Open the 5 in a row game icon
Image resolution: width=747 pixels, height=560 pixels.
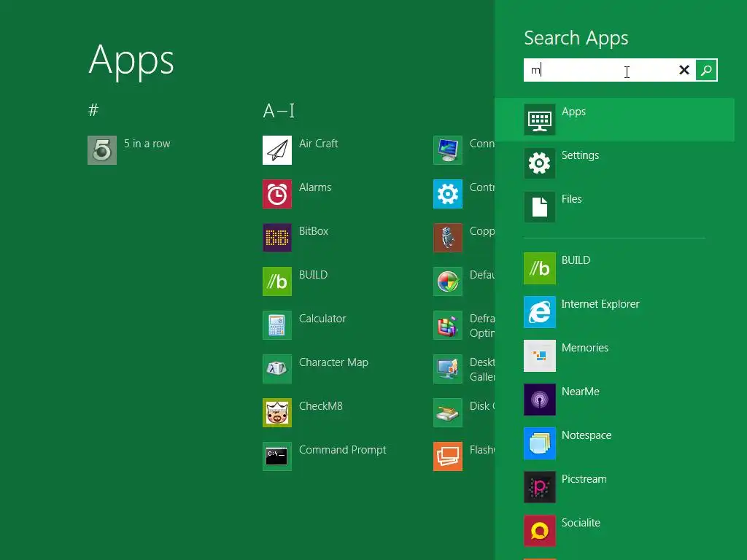[x=102, y=150]
